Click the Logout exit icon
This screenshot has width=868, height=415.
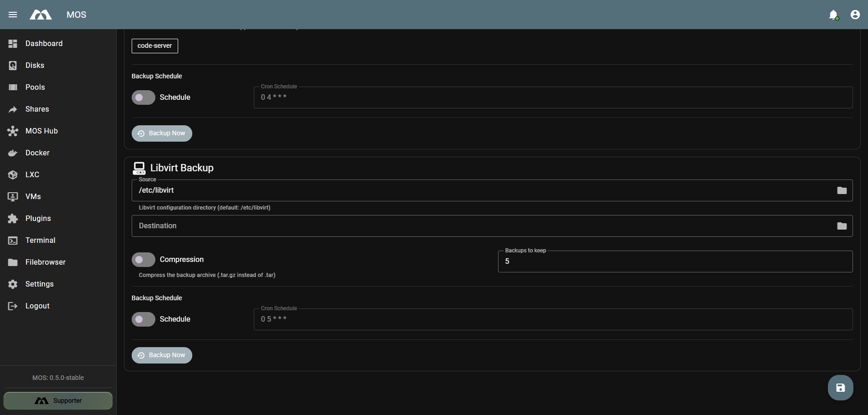(x=13, y=306)
